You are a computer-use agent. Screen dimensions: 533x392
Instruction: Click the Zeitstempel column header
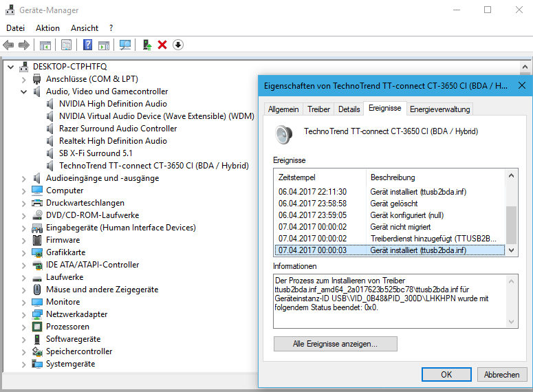click(320, 177)
